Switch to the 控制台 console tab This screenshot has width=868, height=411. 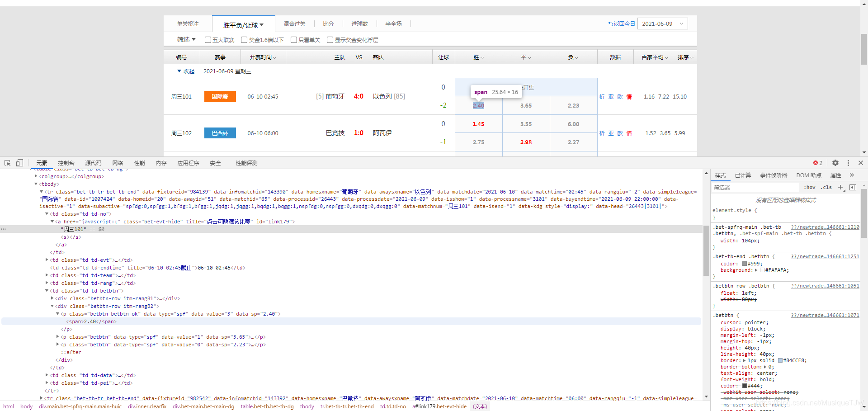pyautogui.click(x=66, y=163)
